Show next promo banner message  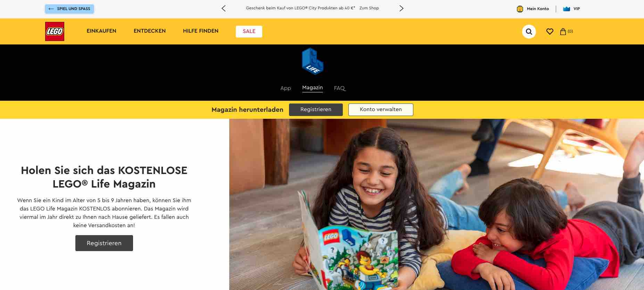tap(401, 8)
